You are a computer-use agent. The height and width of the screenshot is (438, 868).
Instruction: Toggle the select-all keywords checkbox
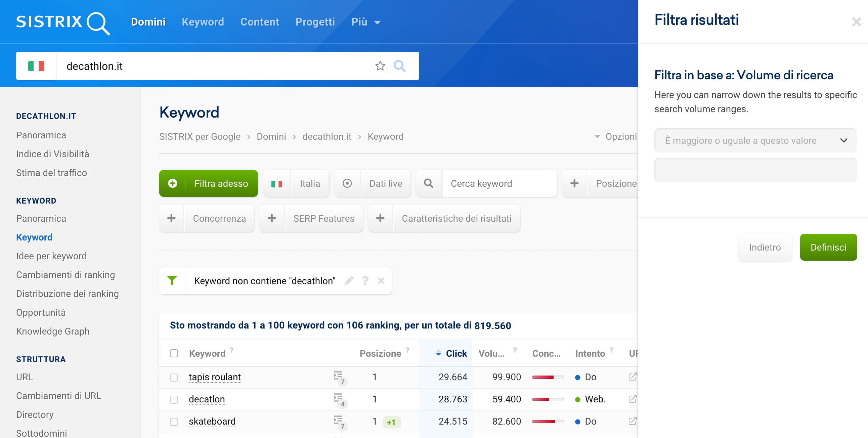pos(174,353)
